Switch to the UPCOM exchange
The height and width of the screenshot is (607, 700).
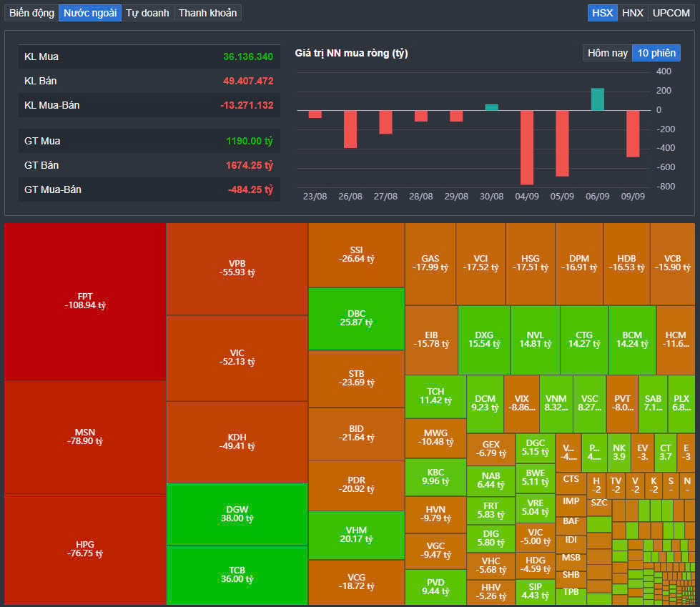click(671, 13)
